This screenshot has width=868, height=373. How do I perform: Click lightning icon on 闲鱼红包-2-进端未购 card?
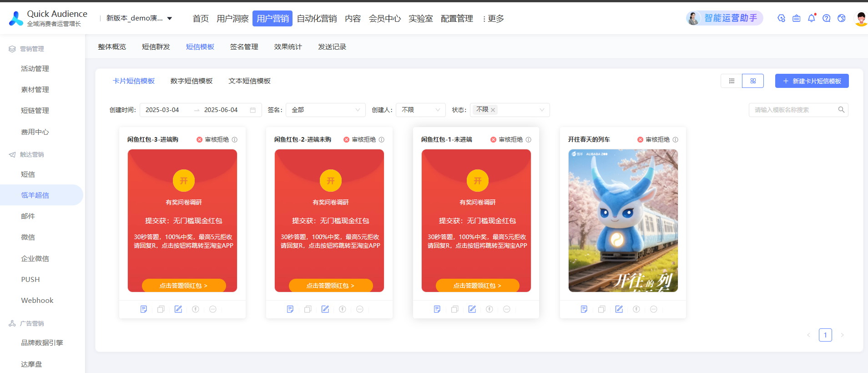(x=343, y=309)
